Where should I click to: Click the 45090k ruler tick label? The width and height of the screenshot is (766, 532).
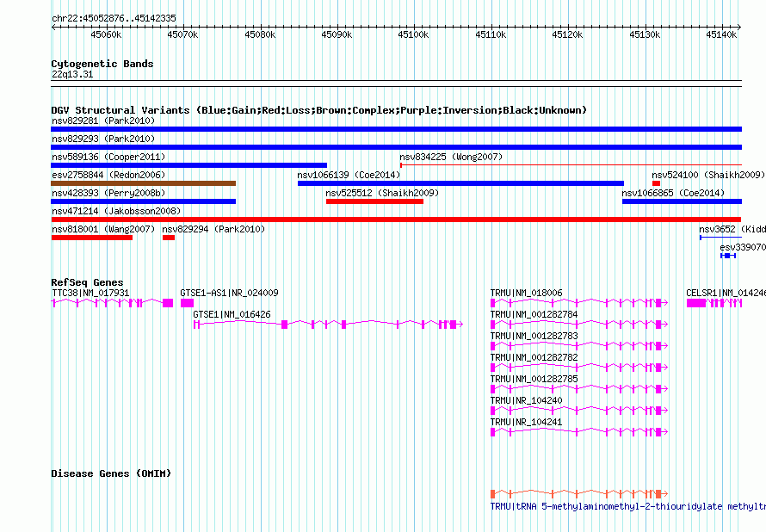tap(337, 34)
